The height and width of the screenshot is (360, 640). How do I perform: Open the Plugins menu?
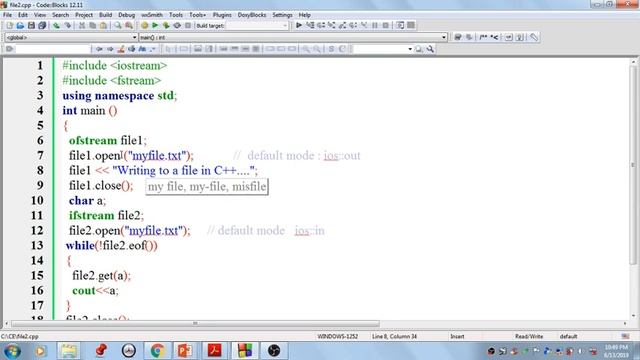(x=222, y=15)
